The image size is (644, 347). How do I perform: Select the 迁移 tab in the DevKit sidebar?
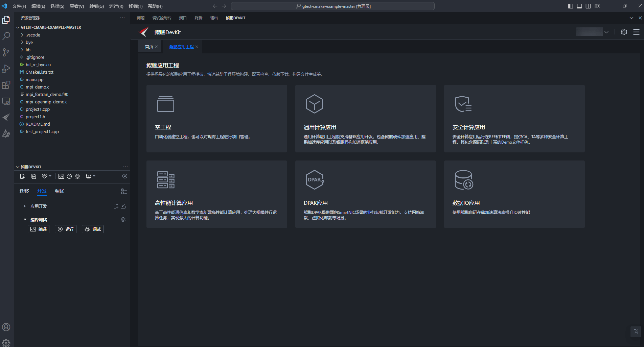24,191
